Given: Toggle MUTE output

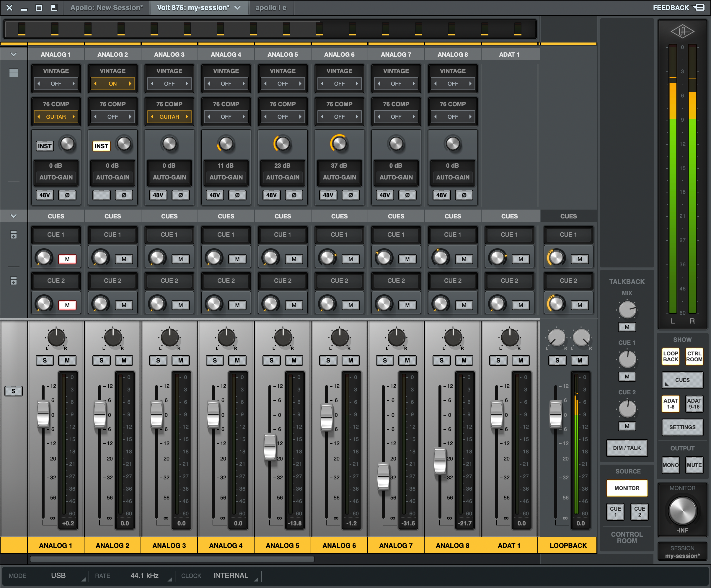Looking at the screenshot, I should (694, 465).
